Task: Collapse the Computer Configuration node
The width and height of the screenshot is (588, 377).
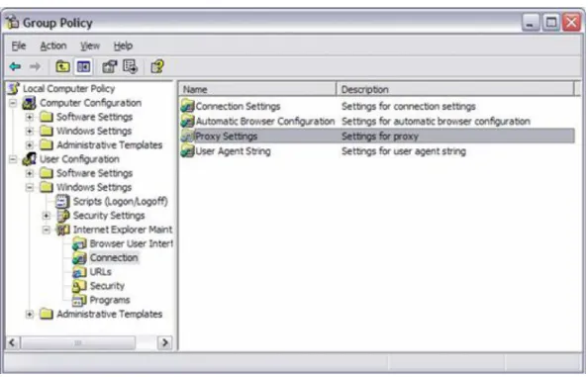Action: (x=13, y=103)
